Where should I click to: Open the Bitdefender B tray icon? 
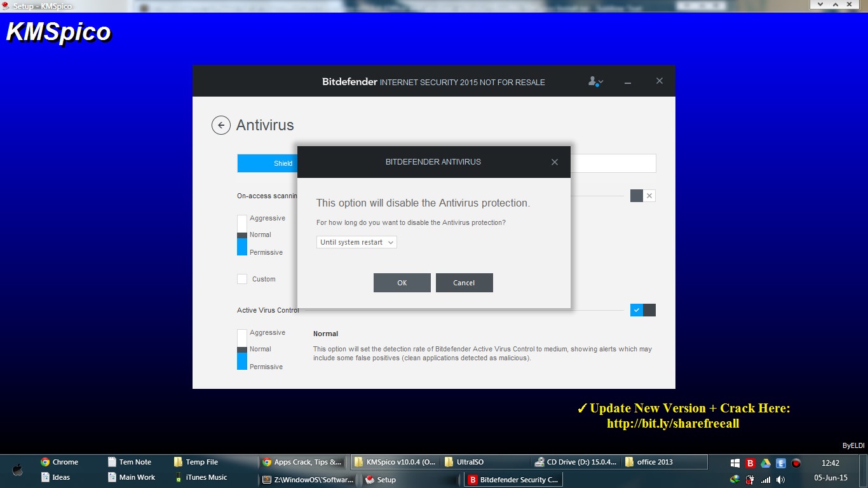coord(750,463)
